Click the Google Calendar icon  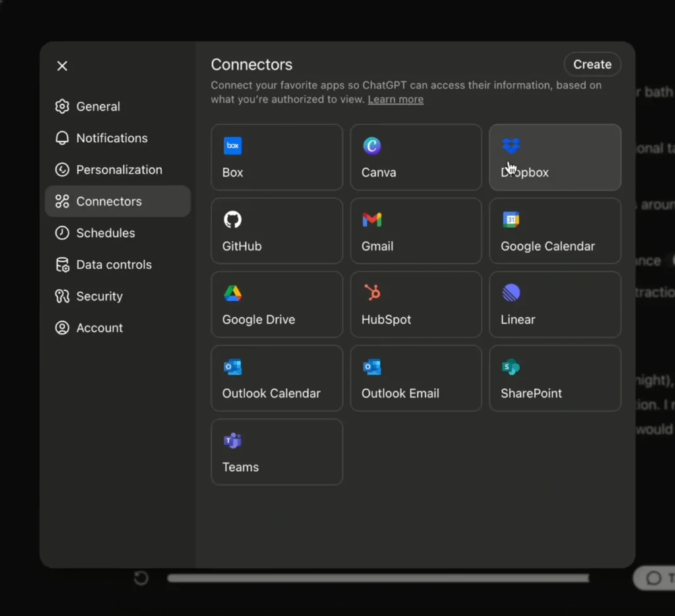pos(511,220)
